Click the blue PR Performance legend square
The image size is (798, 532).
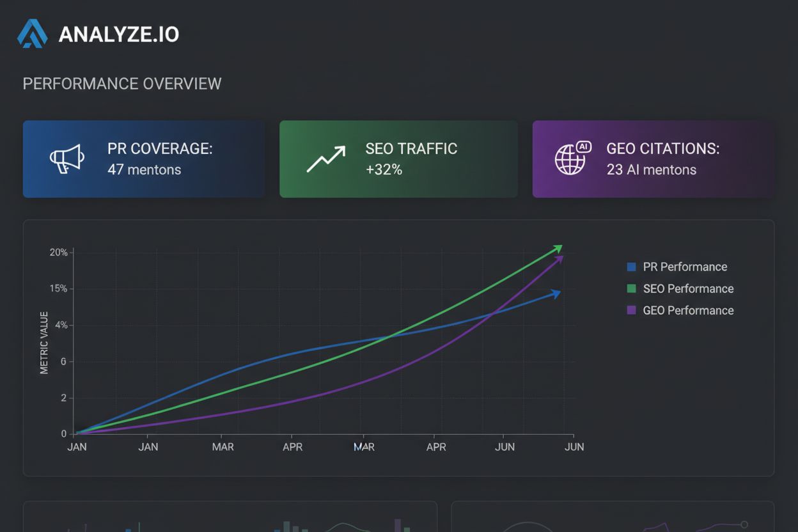pyautogui.click(x=632, y=267)
